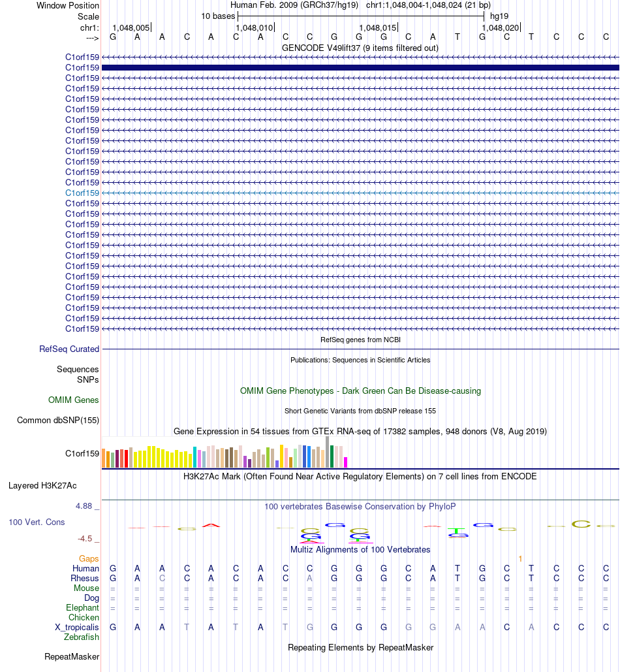Click the thick dark blue C1orf159 exon bar

(x=360, y=68)
